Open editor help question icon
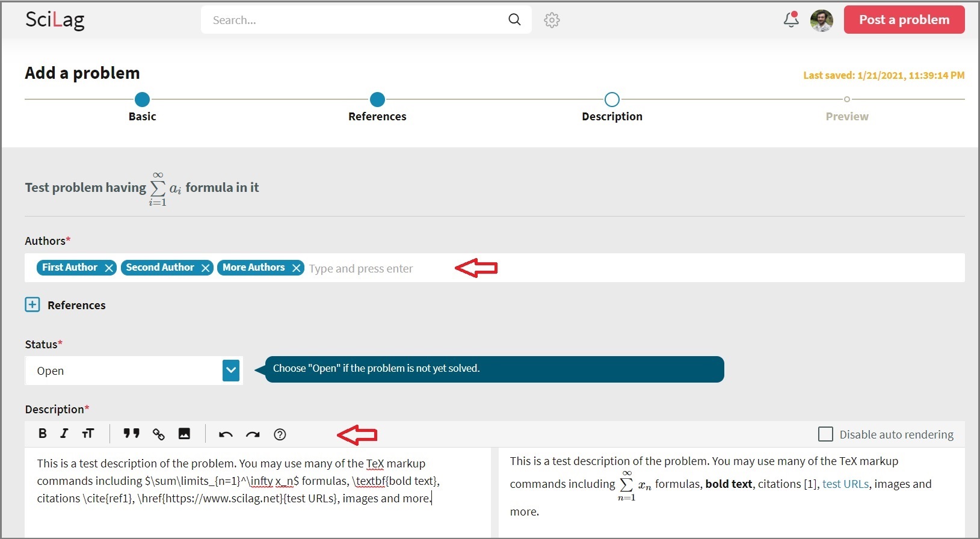Screen dimensions: 980x539 (x=280, y=434)
